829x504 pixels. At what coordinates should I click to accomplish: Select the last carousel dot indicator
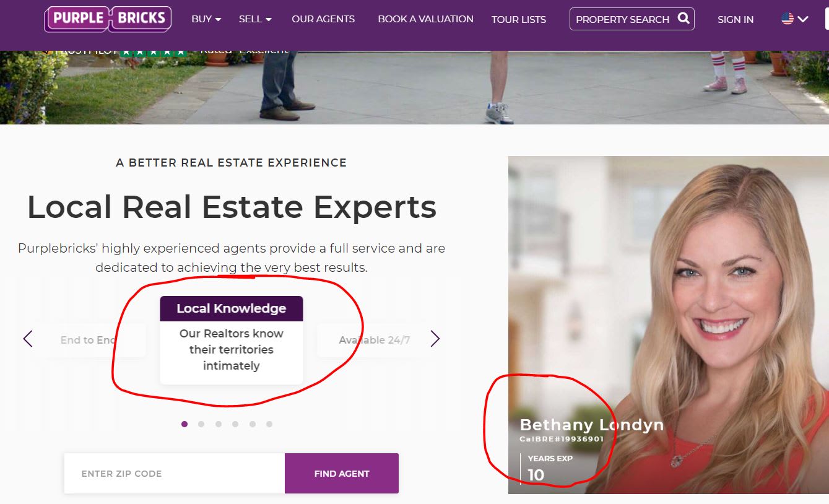[269, 424]
